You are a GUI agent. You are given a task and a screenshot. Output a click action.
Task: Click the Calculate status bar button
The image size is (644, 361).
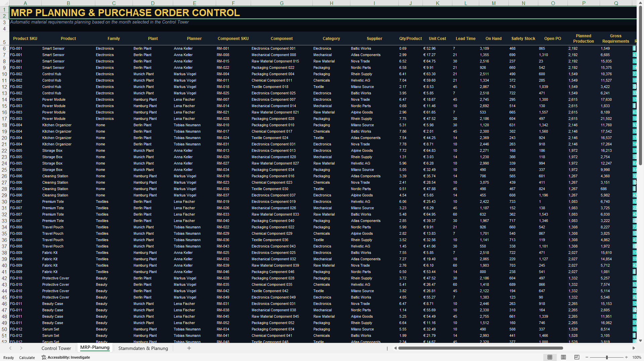(27, 357)
